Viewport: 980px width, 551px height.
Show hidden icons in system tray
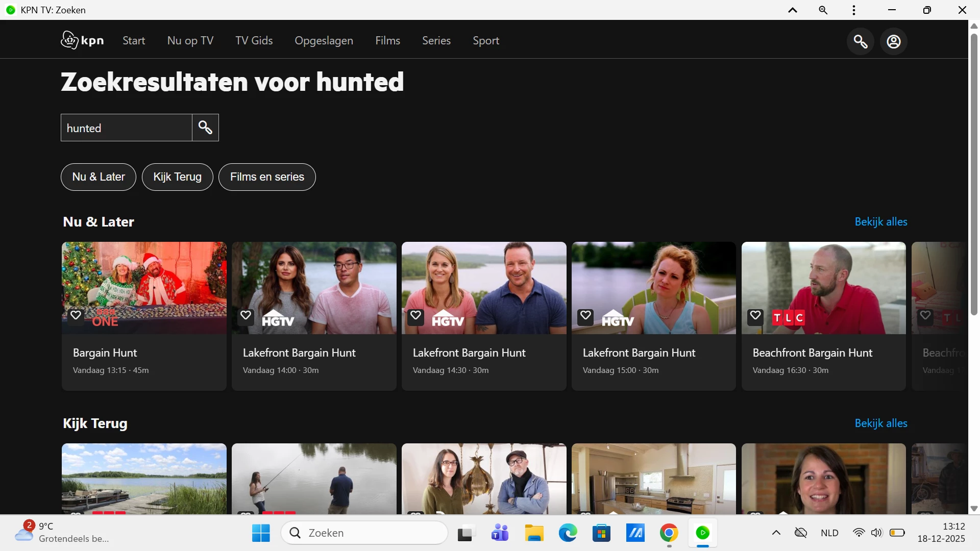776,533
